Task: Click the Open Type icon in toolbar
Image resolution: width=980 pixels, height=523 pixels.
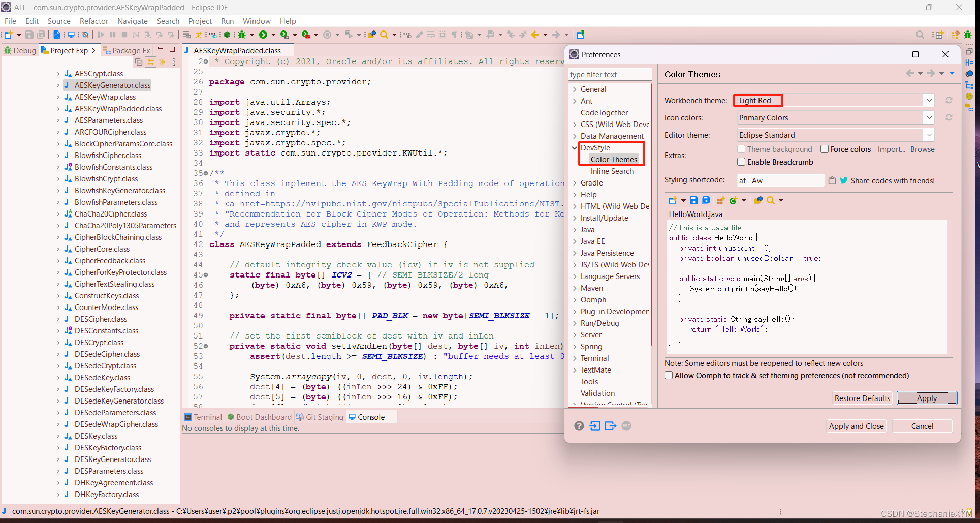Action: click(x=372, y=35)
